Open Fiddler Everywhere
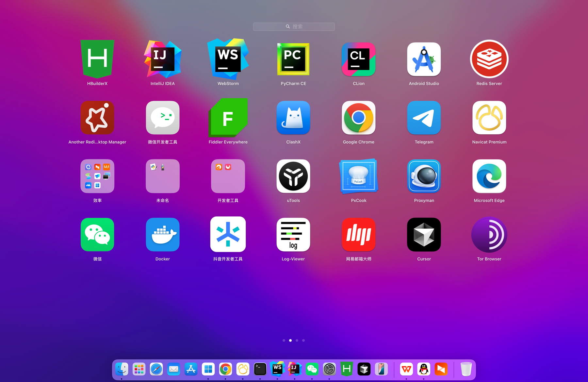The width and height of the screenshot is (588, 382). coord(228,118)
